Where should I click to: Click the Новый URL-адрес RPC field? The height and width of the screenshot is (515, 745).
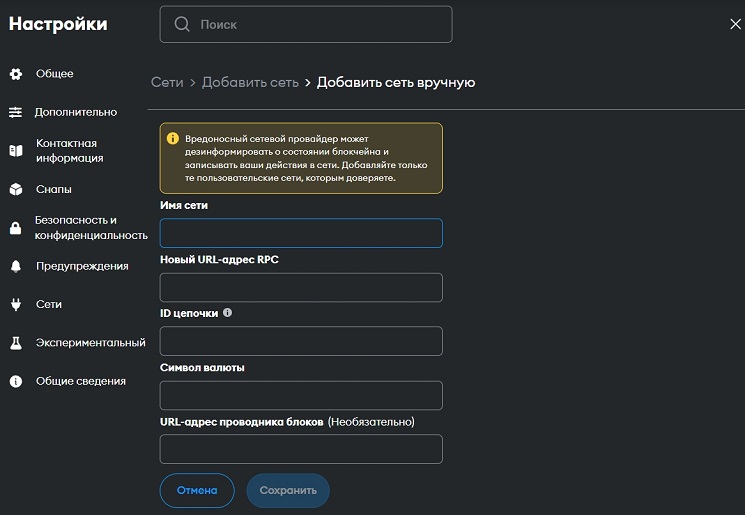(301, 287)
